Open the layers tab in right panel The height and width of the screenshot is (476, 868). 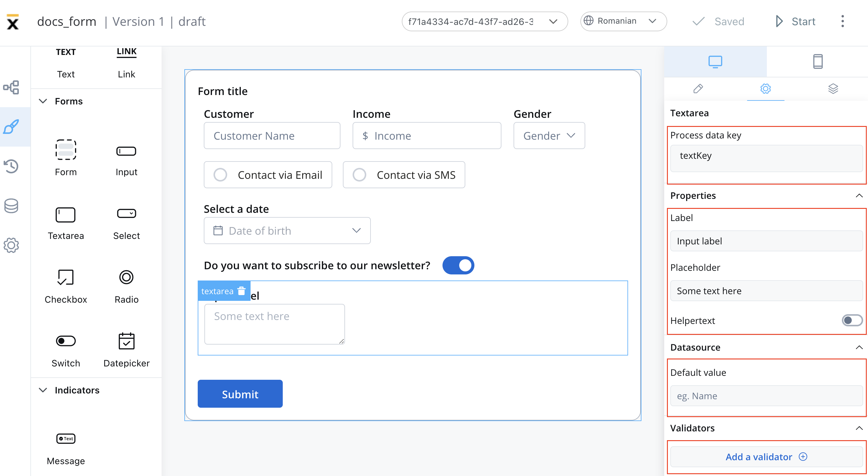833,89
